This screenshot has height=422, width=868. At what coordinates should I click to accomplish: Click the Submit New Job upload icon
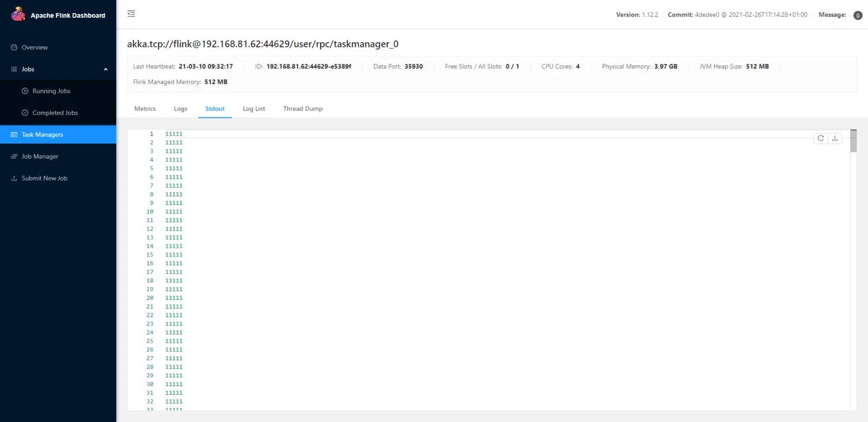click(14, 178)
